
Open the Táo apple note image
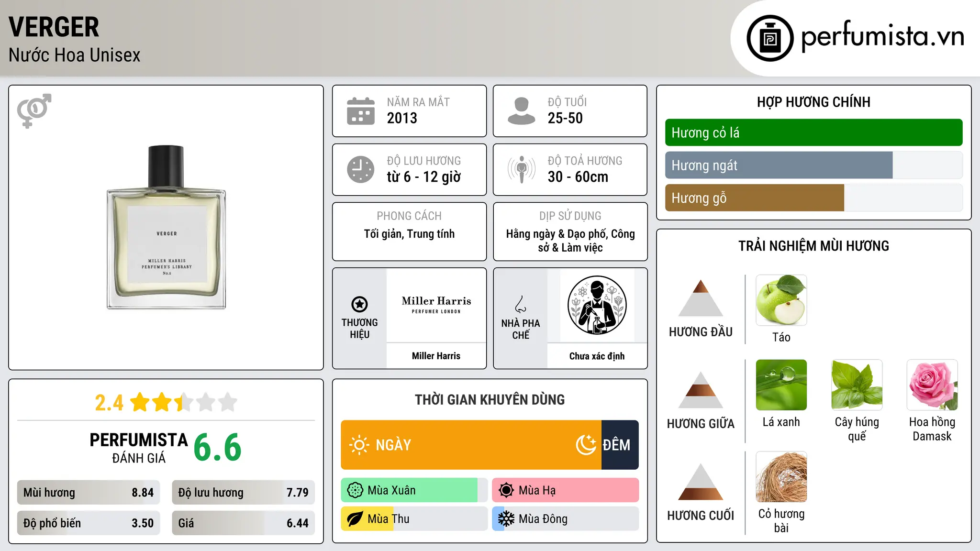click(x=781, y=300)
